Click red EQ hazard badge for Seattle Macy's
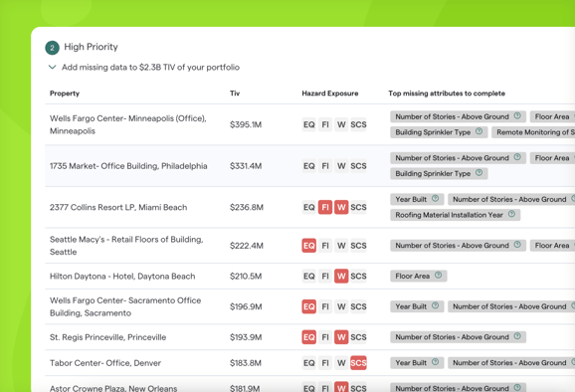 (308, 246)
